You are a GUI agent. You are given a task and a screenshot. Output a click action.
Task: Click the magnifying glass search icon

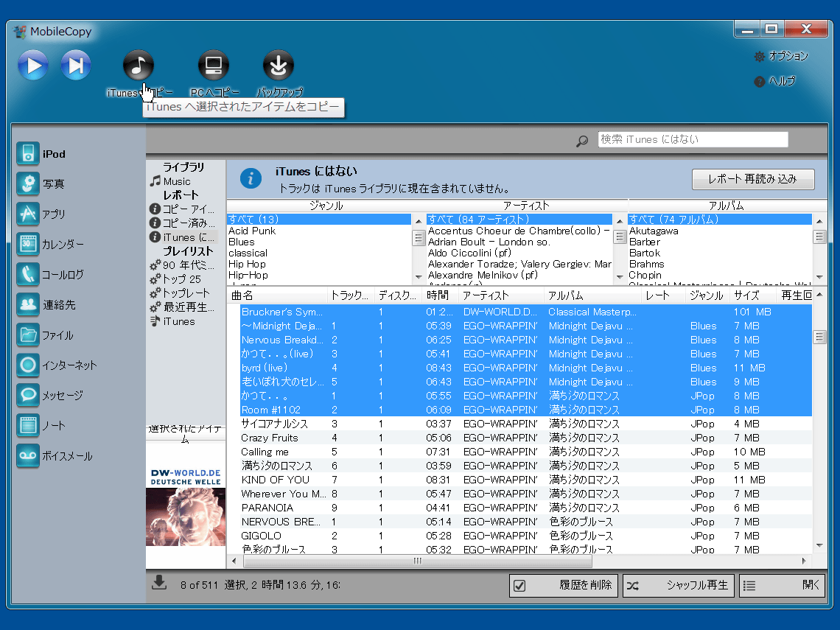(x=582, y=141)
